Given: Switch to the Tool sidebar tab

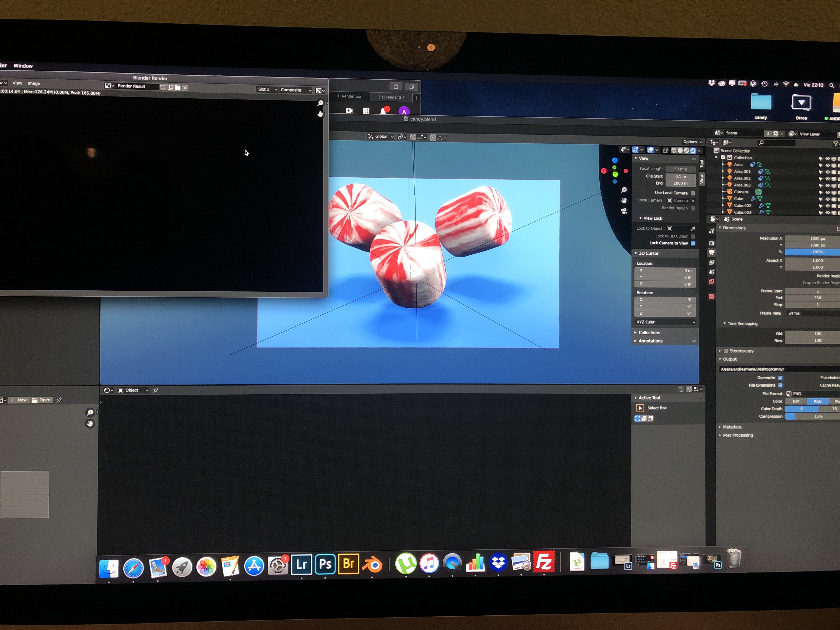Looking at the screenshot, I should [x=702, y=164].
